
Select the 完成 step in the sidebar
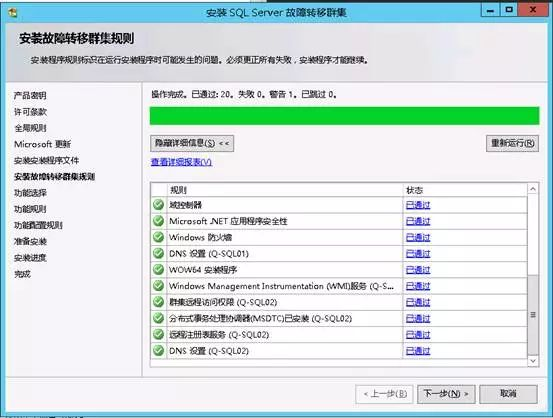(22, 274)
